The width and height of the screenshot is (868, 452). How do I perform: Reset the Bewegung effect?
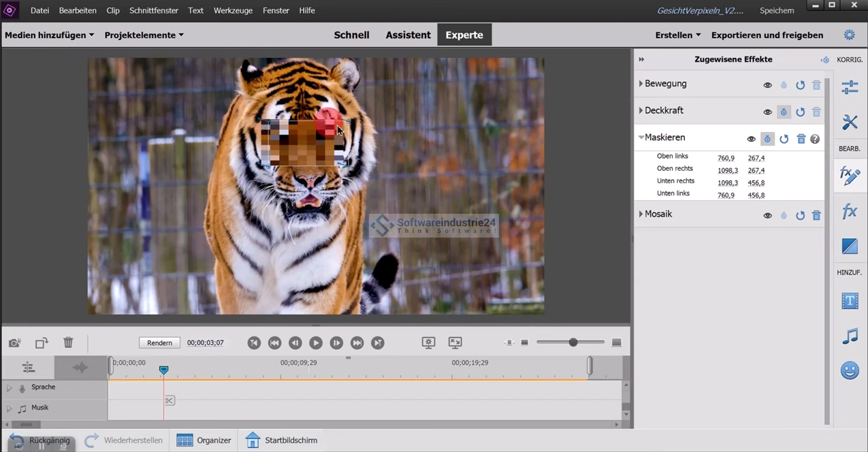pos(800,85)
